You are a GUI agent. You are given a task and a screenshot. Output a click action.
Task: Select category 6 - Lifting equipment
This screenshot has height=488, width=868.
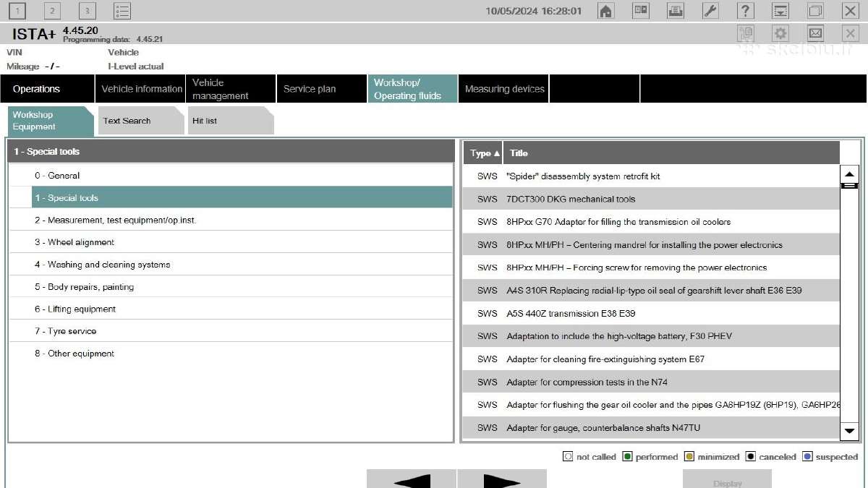tap(231, 309)
